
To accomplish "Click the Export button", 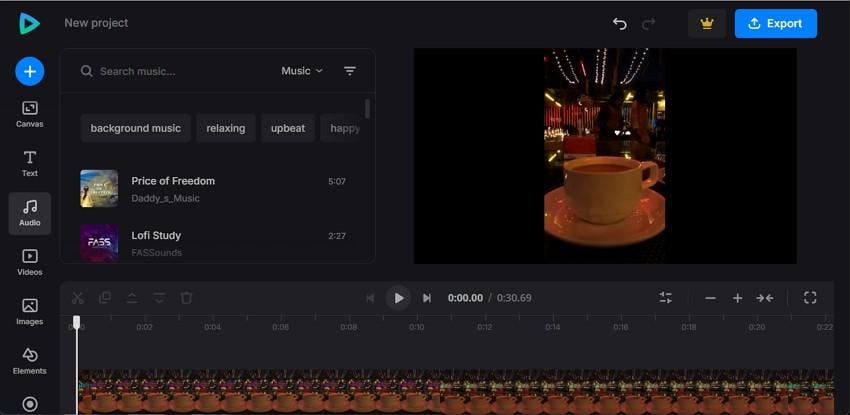I will click(776, 24).
